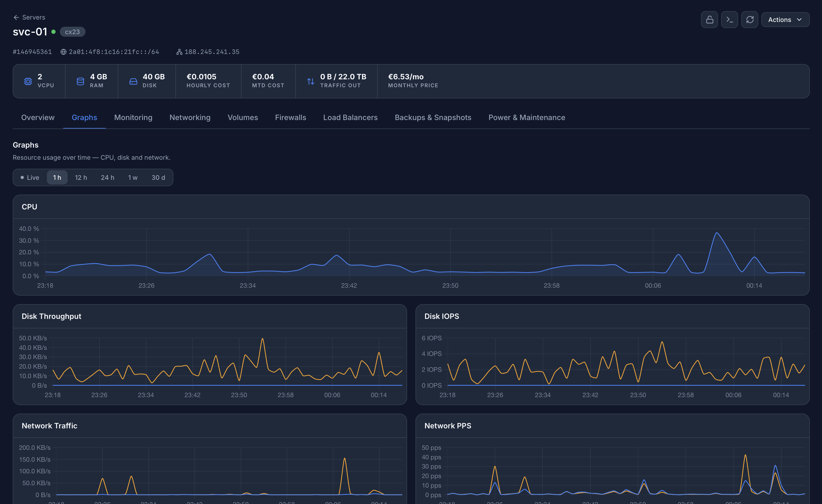Click the traffic out arrows icon

(311, 81)
